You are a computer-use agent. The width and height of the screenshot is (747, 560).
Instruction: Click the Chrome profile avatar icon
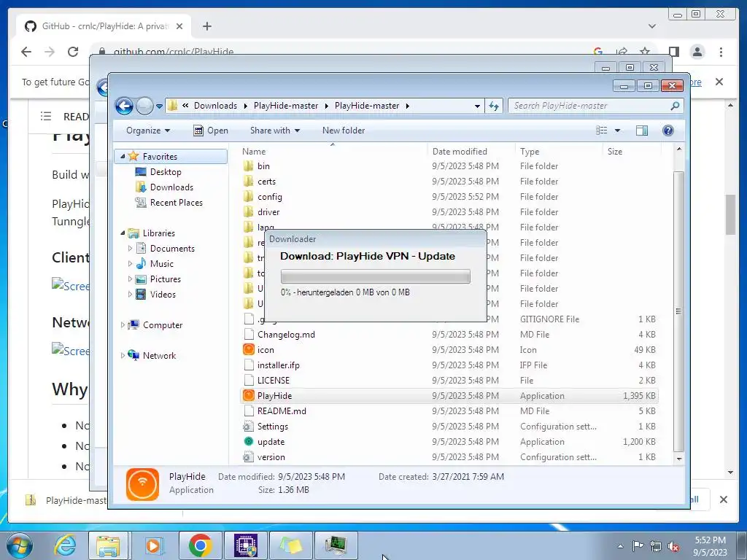pyautogui.click(x=697, y=52)
